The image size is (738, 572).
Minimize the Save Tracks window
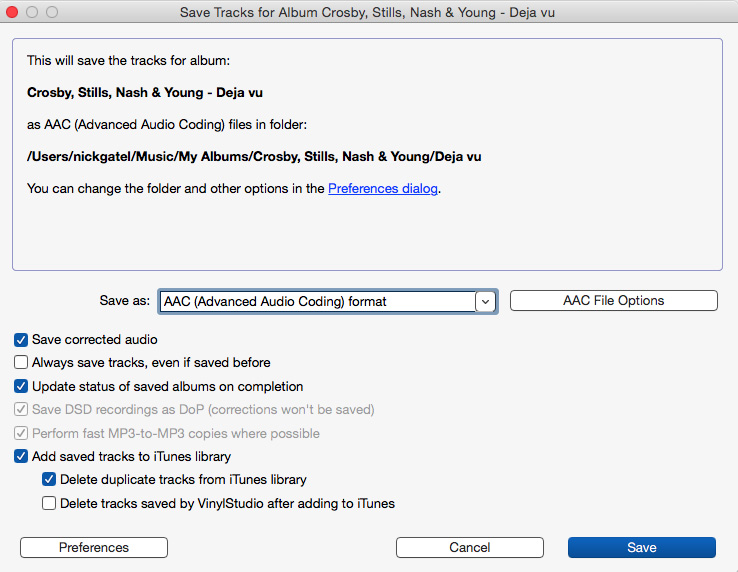(32, 12)
